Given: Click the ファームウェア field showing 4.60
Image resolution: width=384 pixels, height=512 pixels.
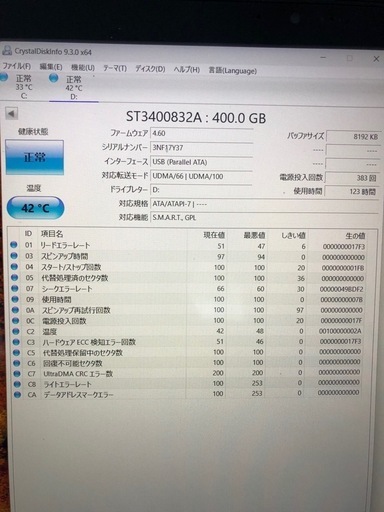Looking at the screenshot, I should click(202, 134).
